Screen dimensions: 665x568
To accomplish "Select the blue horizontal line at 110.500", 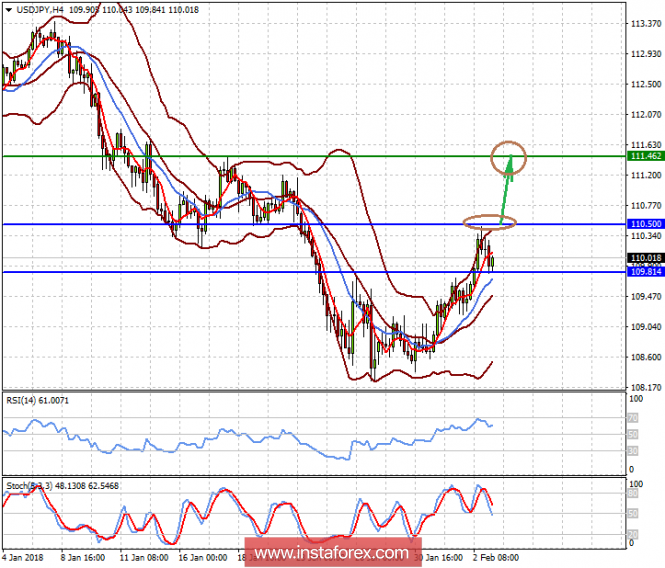I will pyautogui.click(x=250, y=225).
